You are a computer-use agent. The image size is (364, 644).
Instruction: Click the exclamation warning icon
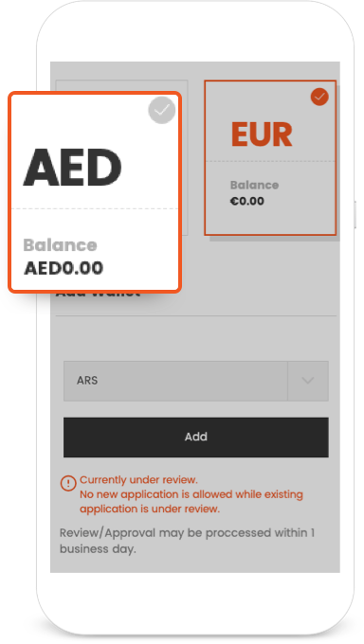(68, 483)
